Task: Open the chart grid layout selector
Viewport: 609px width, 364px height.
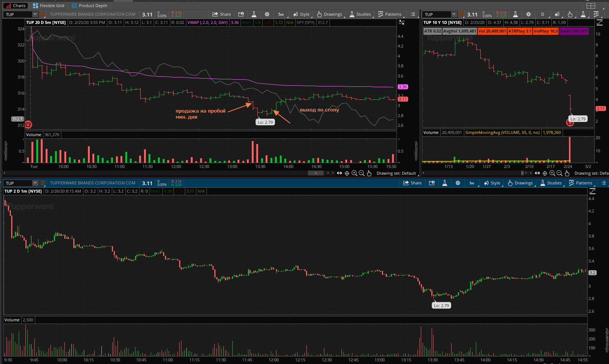Action: pyautogui.click(x=591, y=6)
